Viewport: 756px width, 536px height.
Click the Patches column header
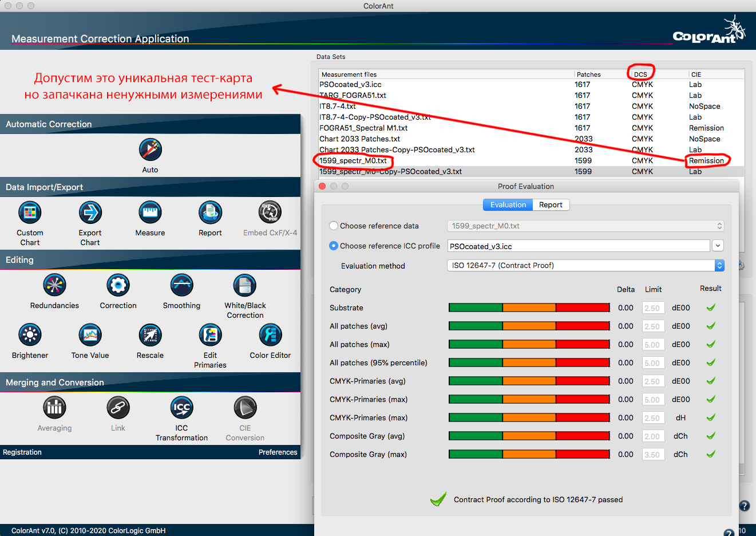click(x=603, y=74)
